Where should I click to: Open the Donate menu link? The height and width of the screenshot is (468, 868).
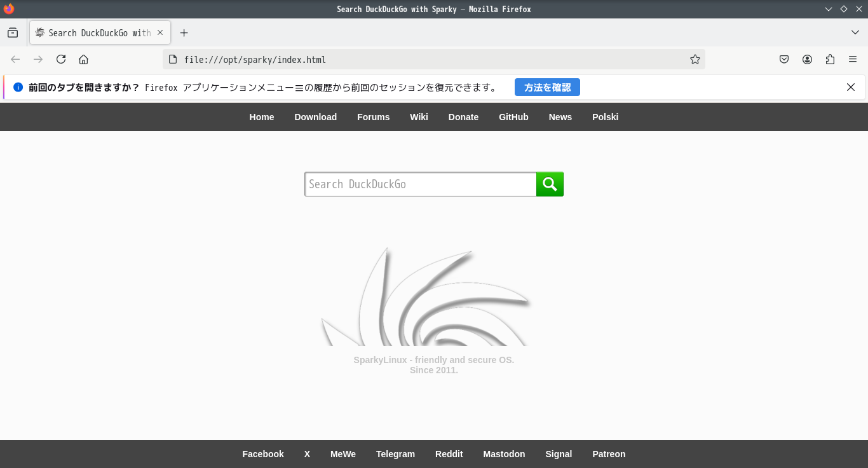point(463,117)
